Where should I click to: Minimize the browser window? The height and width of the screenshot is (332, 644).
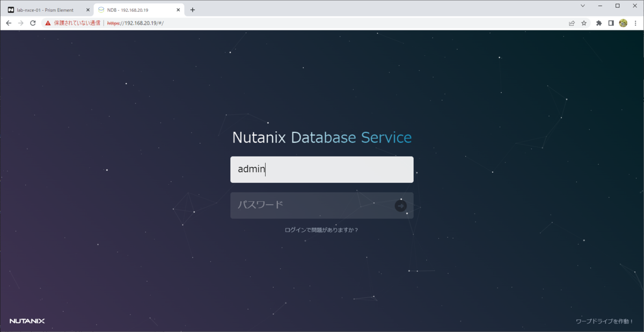pyautogui.click(x=601, y=5)
